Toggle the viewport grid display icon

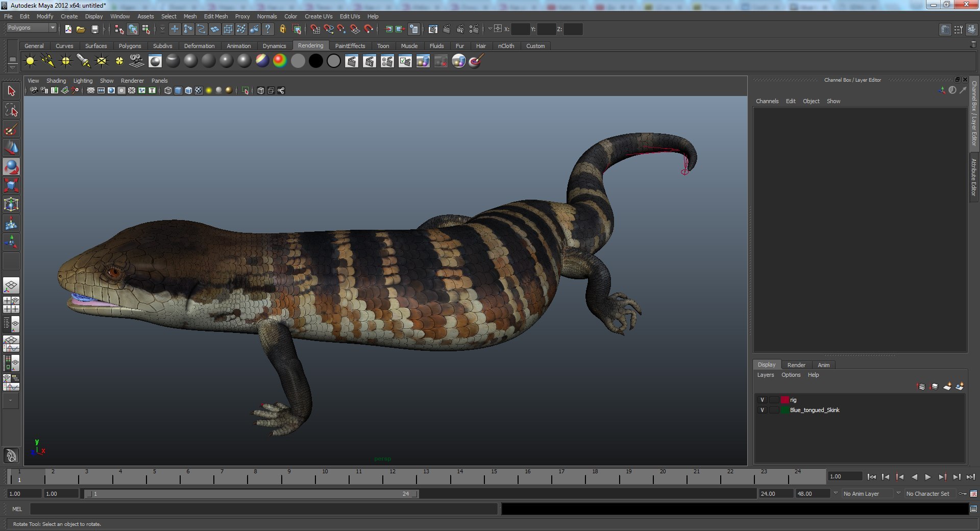pyautogui.click(x=90, y=90)
